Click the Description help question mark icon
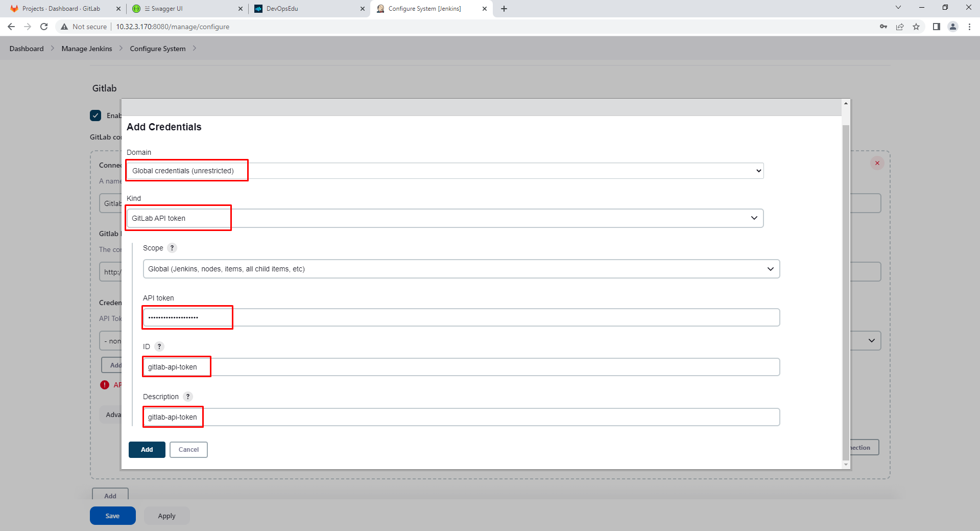This screenshot has height=531, width=980. click(x=188, y=397)
